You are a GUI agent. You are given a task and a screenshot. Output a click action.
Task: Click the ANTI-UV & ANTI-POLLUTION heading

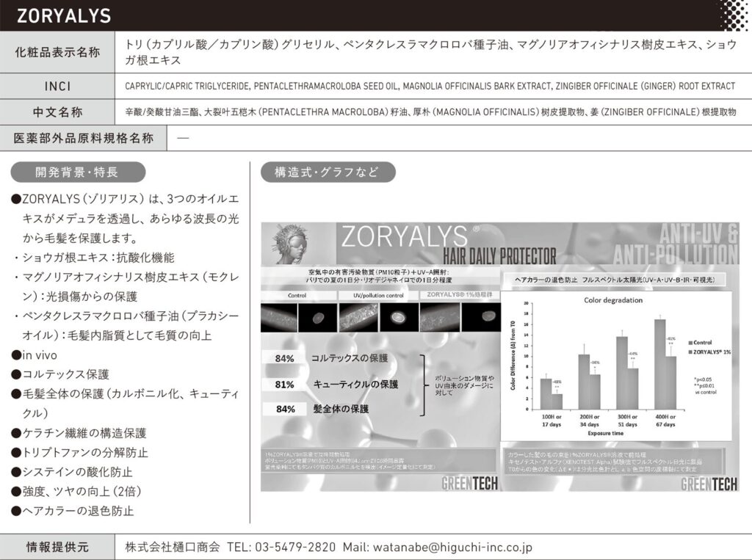(x=676, y=244)
